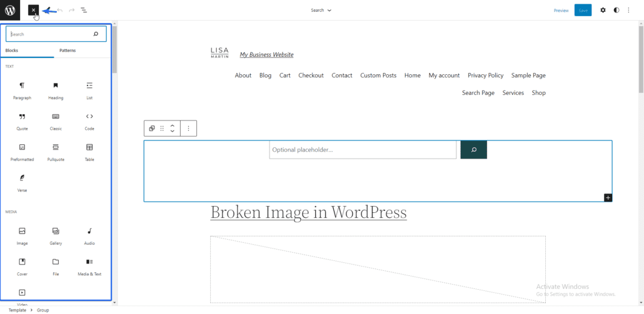Click the Privacy Policy navigation link

point(485,76)
